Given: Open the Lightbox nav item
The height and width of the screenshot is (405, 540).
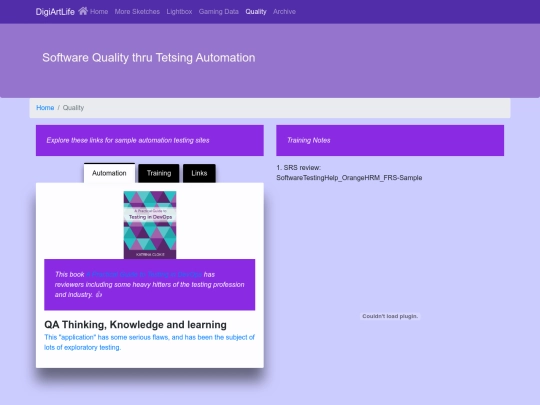Looking at the screenshot, I should (179, 12).
